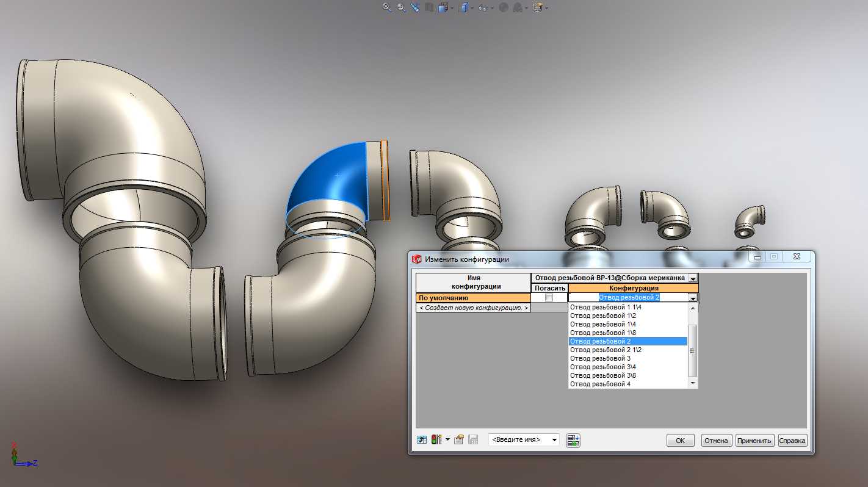Choose Отвод резьбовой 2 1\2 from list
This screenshot has height=487, width=868.
pos(628,350)
